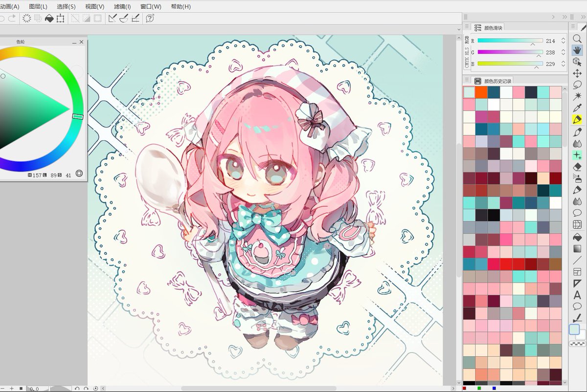The width and height of the screenshot is (587, 392).
Task: Adjust the G value stepper arrows
Action: coord(563,52)
